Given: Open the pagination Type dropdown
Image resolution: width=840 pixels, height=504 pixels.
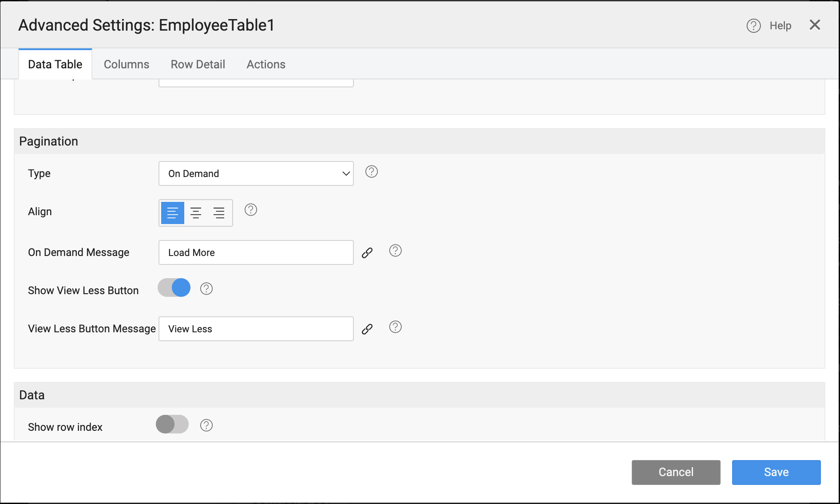Looking at the screenshot, I should pos(256,173).
